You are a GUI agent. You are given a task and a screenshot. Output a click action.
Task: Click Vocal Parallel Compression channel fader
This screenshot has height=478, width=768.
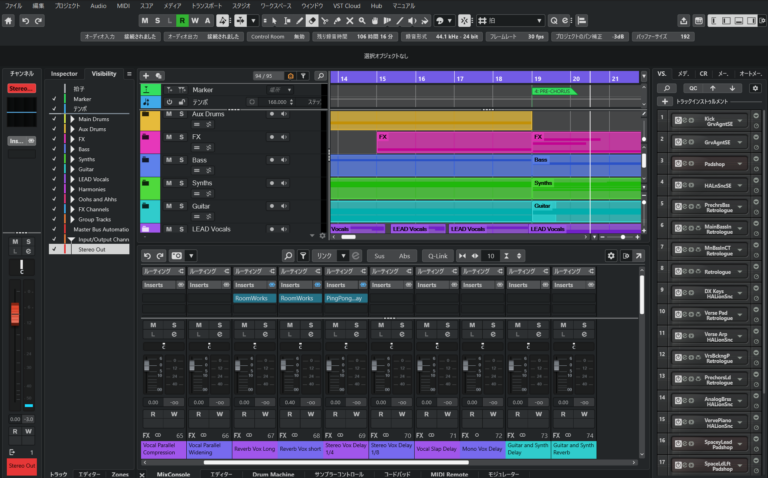coord(146,365)
